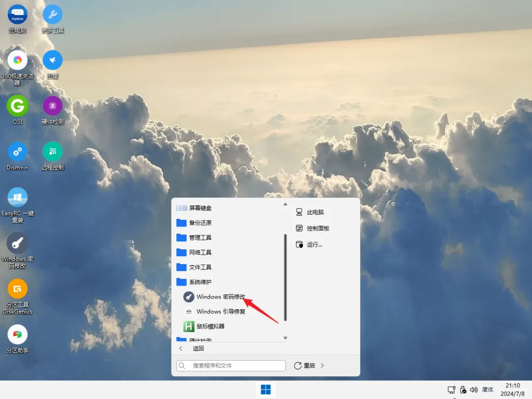The width and height of the screenshot is (532, 399).
Task: Launch the Dism++ desktop icon
Action: click(17, 156)
